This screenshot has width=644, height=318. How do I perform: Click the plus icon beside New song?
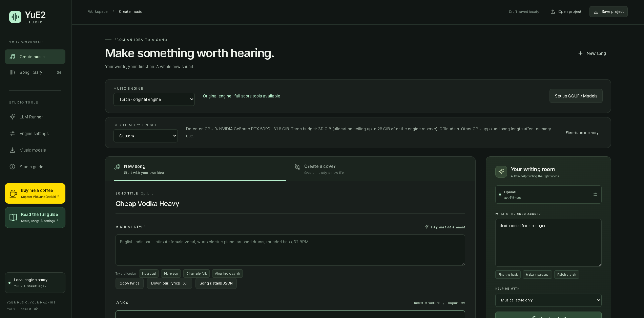tap(581, 53)
